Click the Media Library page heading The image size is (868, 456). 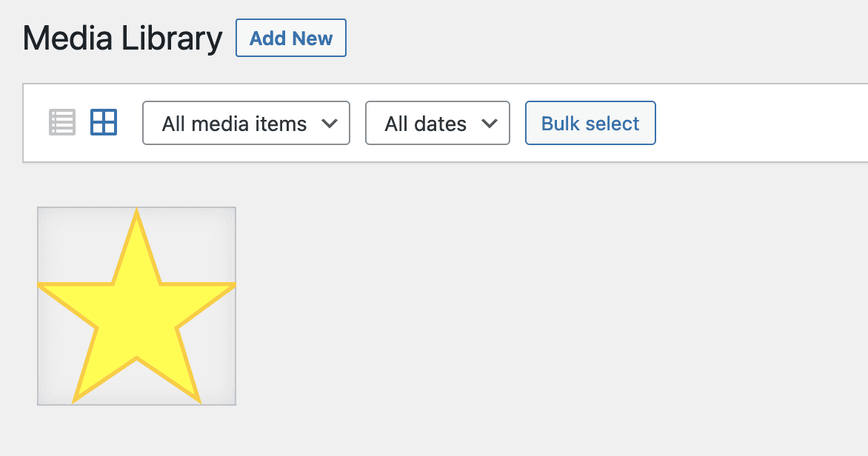pyautogui.click(x=122, y=38)
